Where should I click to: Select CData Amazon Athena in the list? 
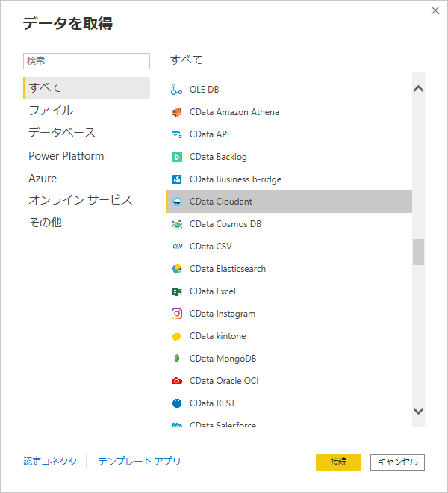(289, 112)
